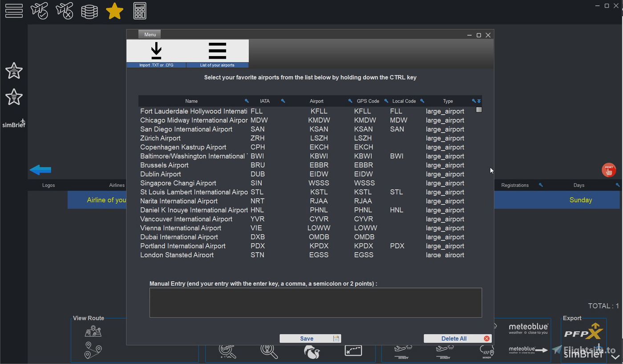
Task: Tick the checkbox beside Fort Lauderdale row
Action: tap(478, 109)
